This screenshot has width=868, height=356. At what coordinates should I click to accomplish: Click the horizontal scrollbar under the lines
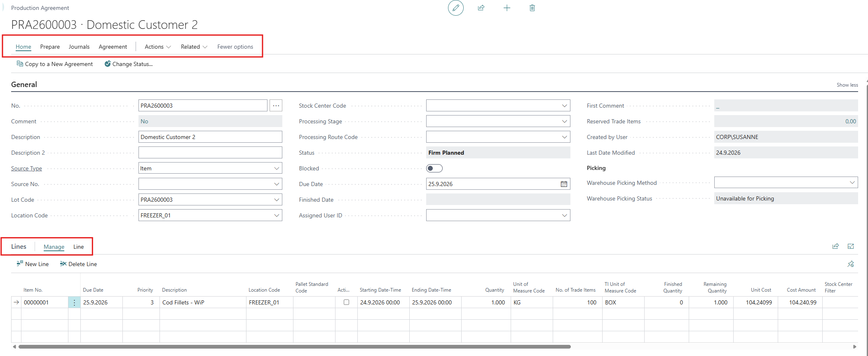[x=295, y=347]
